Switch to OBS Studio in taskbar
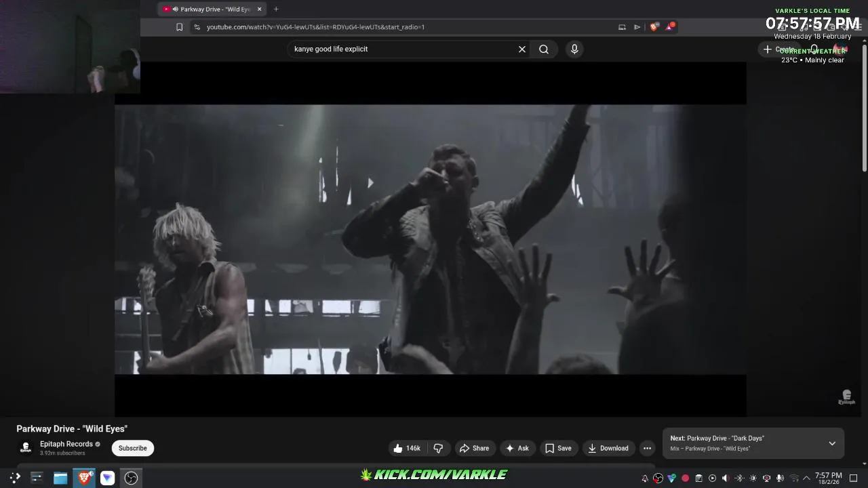Viewport: 868px width, 488px height. 131,478
